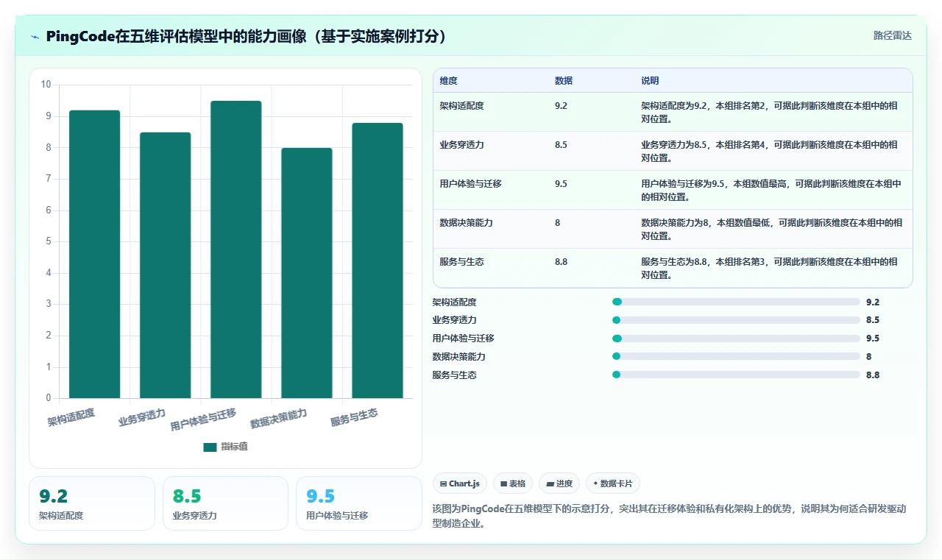Select the 表格 tag
Image resolution: width=942 pixels, height=560 pixels.
[x=513, y=483]
